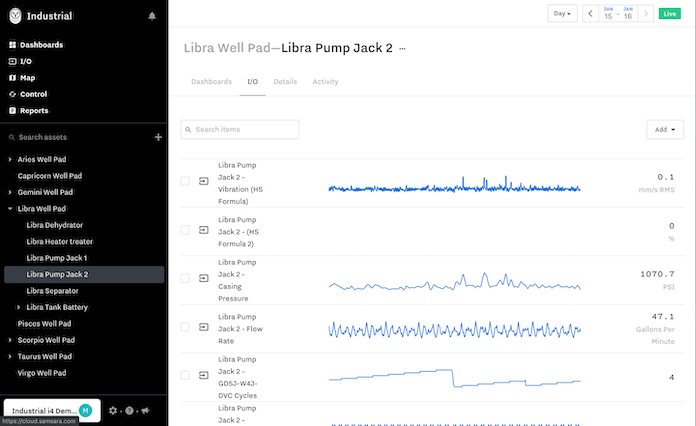Expand the Gemini Well Pad node
This screenshot has width=696, height=426.
(10, 192)
